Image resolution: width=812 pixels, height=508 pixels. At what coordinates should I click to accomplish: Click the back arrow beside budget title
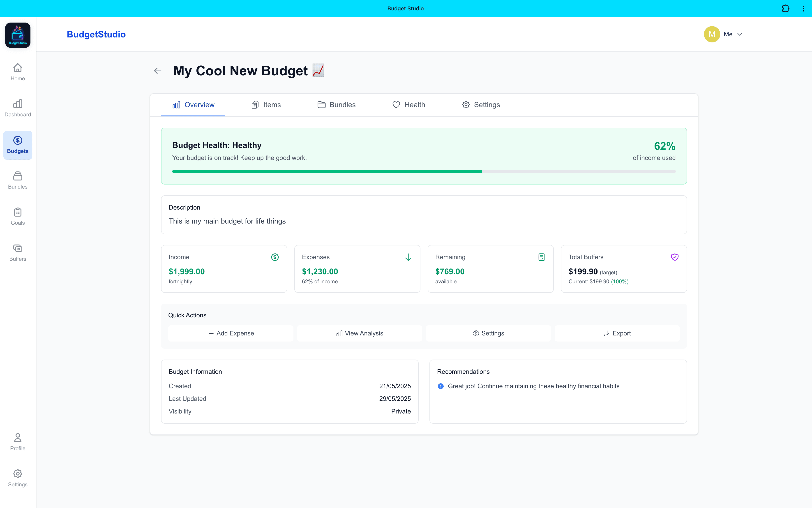[158, 71]
